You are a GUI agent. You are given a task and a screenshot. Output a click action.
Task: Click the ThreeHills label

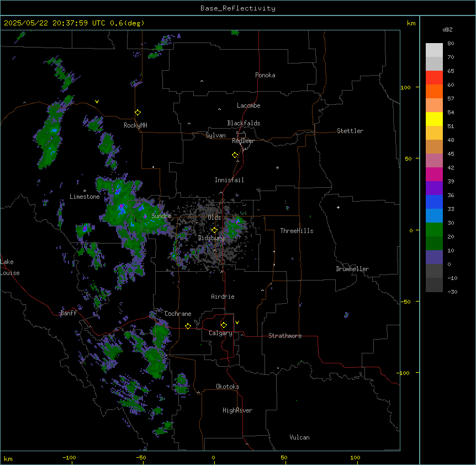coord(297,231)
